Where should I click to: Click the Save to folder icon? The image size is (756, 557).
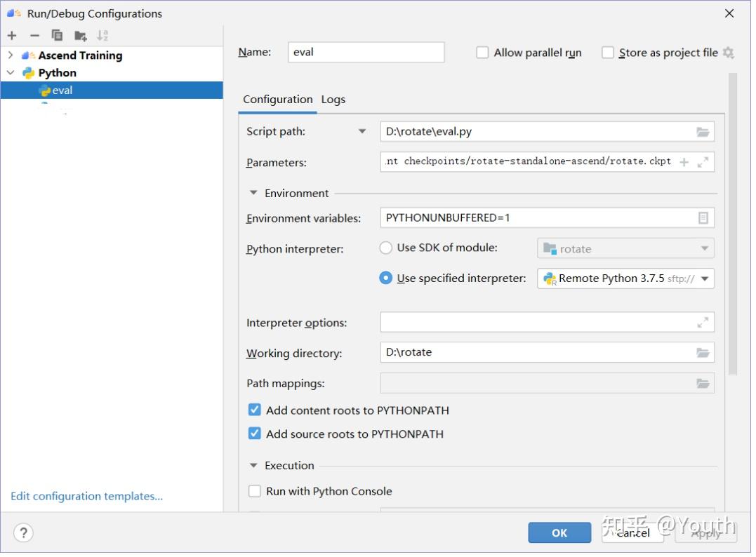pyautogui.click(x=80, y=36)
